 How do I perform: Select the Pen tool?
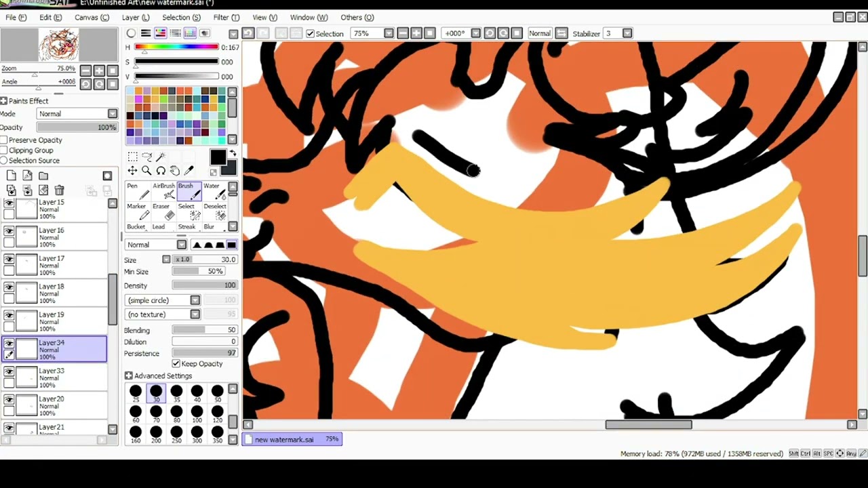[138, 191]
